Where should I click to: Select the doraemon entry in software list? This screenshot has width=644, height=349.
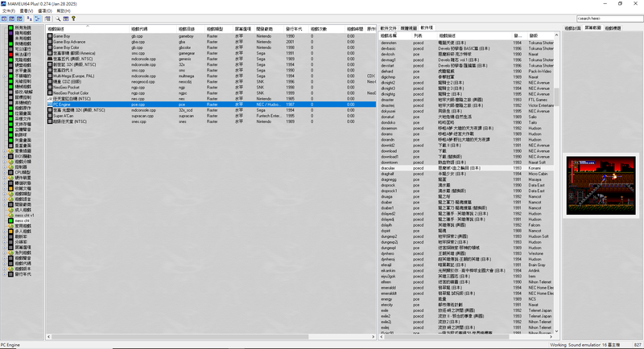[x=467, y=129]
